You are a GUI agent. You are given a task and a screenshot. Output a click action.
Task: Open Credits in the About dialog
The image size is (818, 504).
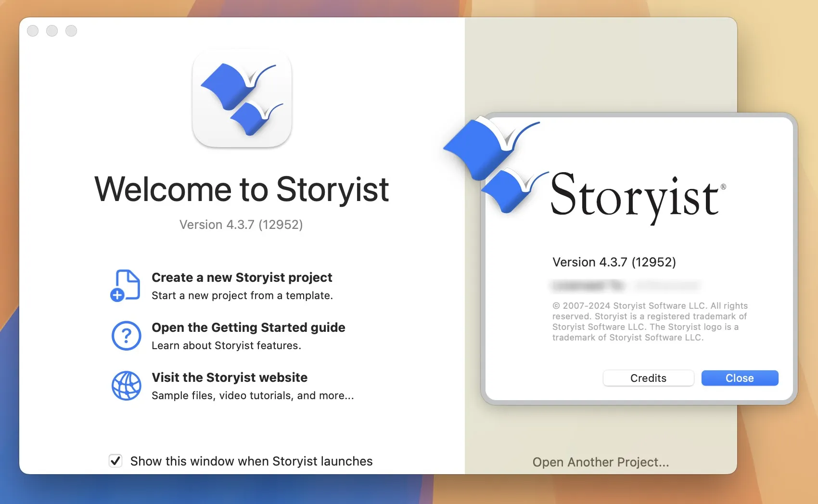[648, 378]
